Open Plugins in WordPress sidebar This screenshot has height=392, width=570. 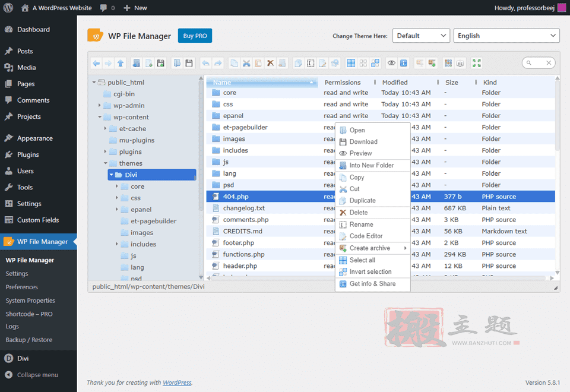point(28,154)
